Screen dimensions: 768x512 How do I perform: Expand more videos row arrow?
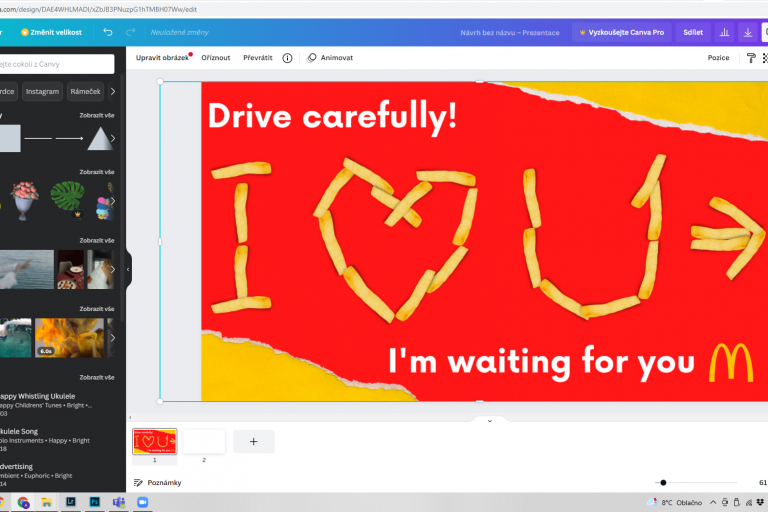click(x=113, y=338)
